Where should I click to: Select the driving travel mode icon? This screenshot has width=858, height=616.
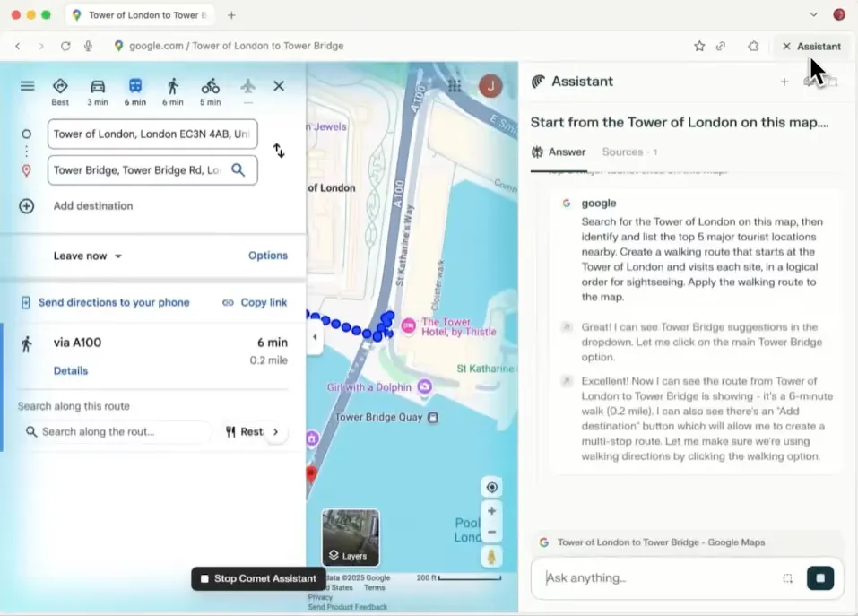coord(98,86)
